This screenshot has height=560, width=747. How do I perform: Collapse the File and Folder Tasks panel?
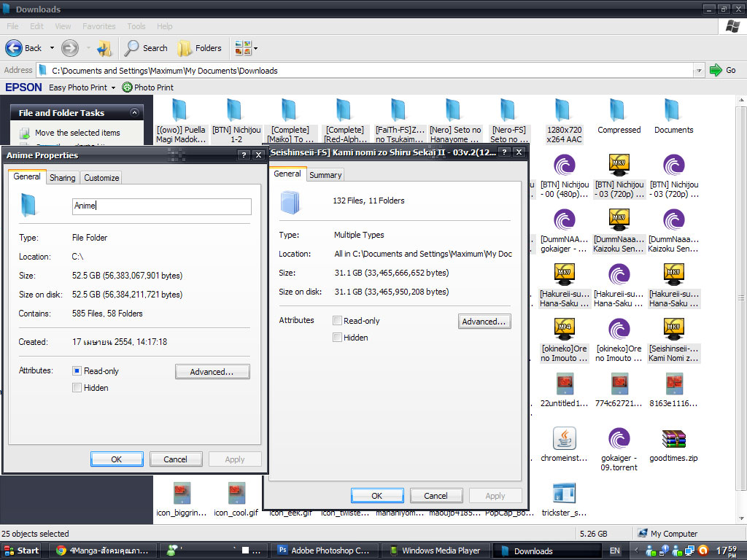pos(134,113)
